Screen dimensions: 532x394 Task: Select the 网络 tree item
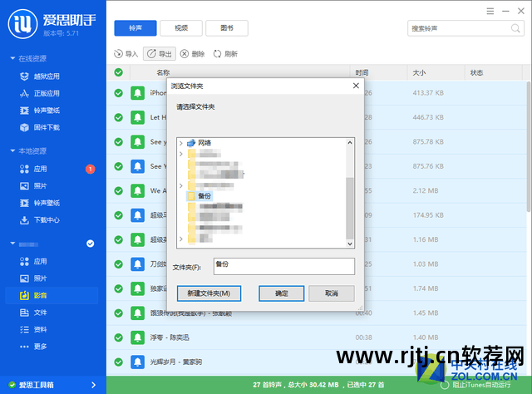tap(199, 143)
